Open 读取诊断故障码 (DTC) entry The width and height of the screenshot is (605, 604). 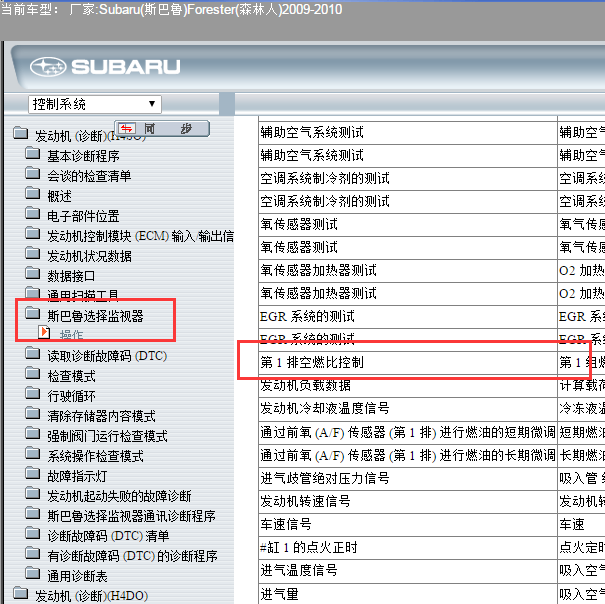pos(107,356)
